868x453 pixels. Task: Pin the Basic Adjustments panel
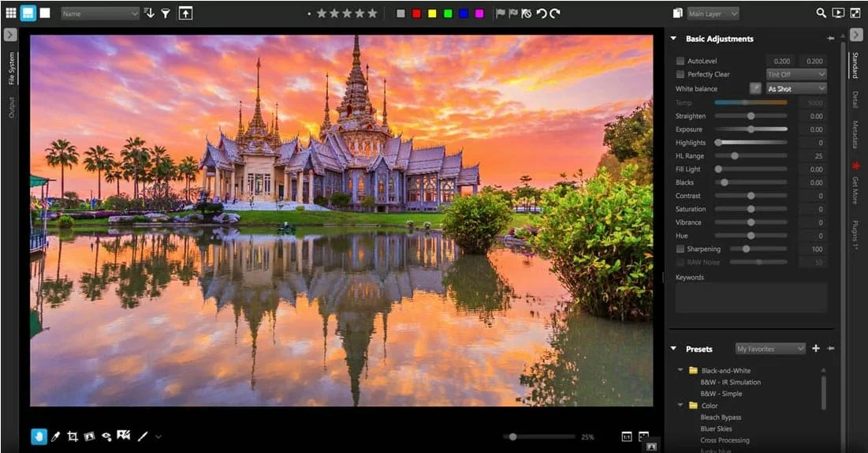830,39
